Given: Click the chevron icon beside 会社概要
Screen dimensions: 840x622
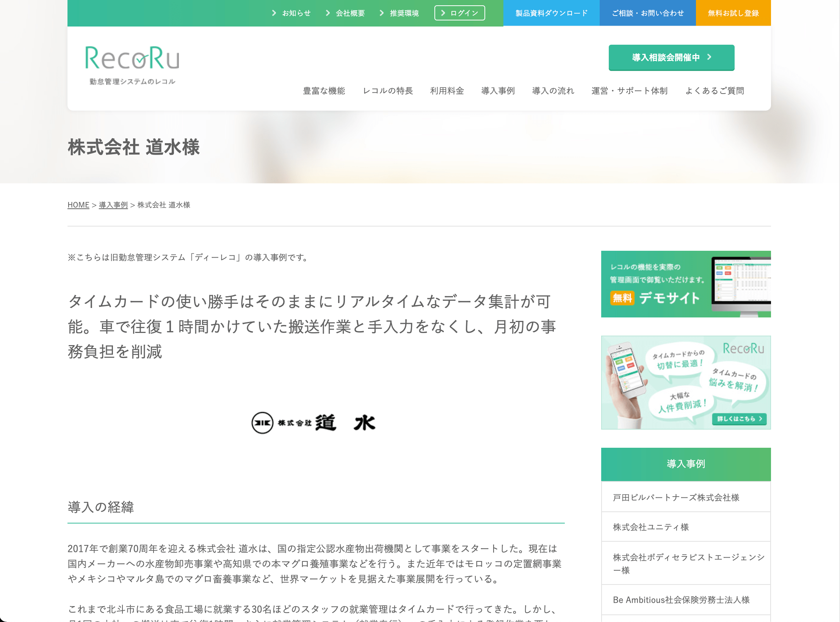Looking at the screenshot, I should pyautogui.click(x=328, y=13).
